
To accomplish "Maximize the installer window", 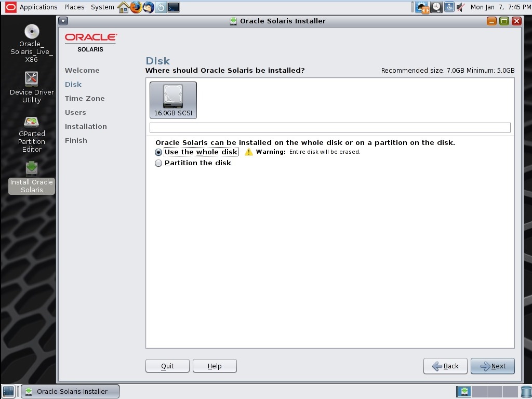I will [x=504, y=21].
